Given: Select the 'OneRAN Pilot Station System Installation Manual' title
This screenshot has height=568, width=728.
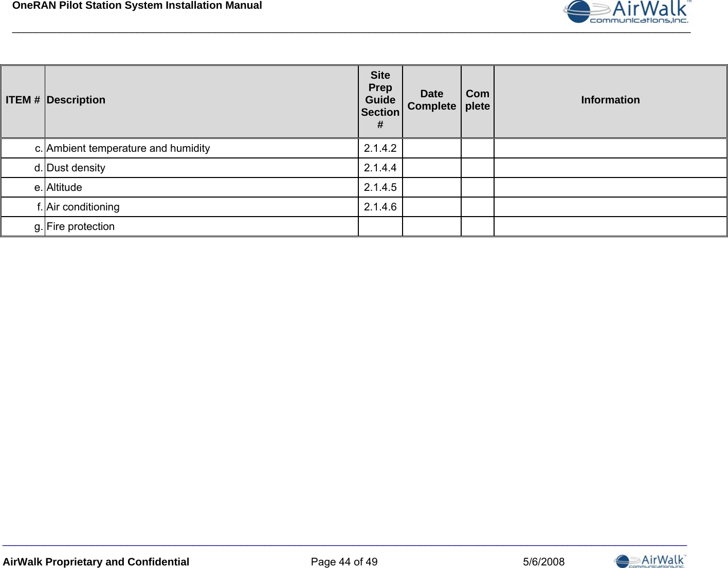Looking at the screenshot, I should pos(137,6).
